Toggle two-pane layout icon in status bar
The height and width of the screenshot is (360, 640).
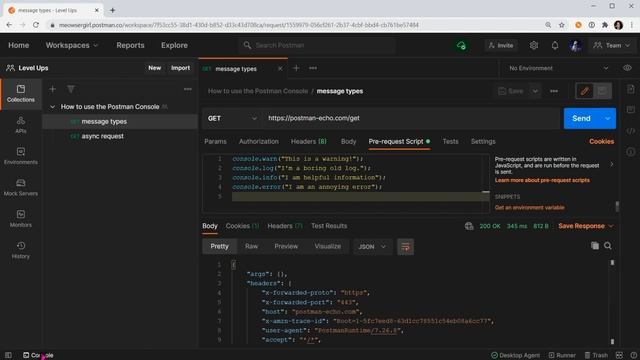(x=619, y=355)
